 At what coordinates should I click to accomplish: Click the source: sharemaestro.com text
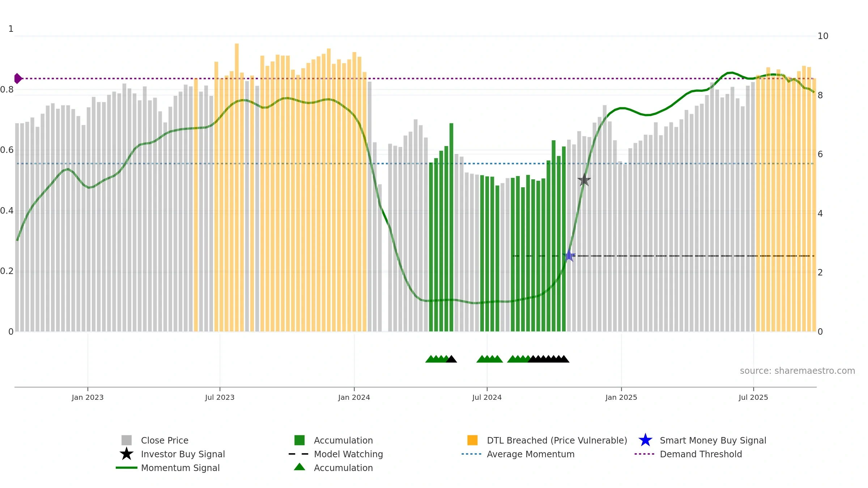pos(797,371)
